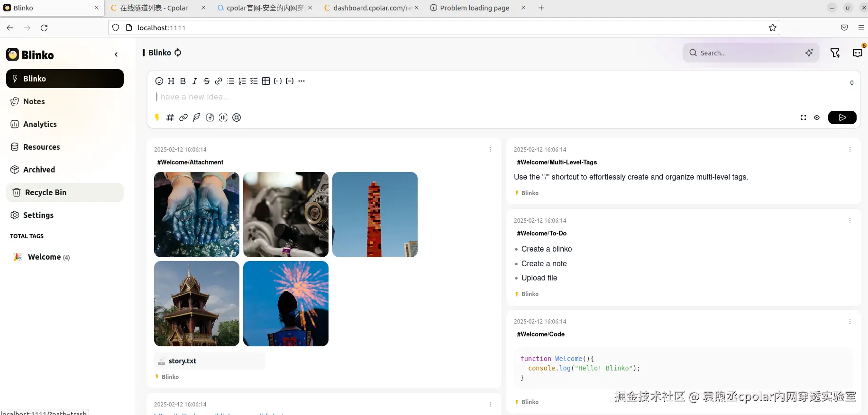Insert a numbered list

click(242, 81)
